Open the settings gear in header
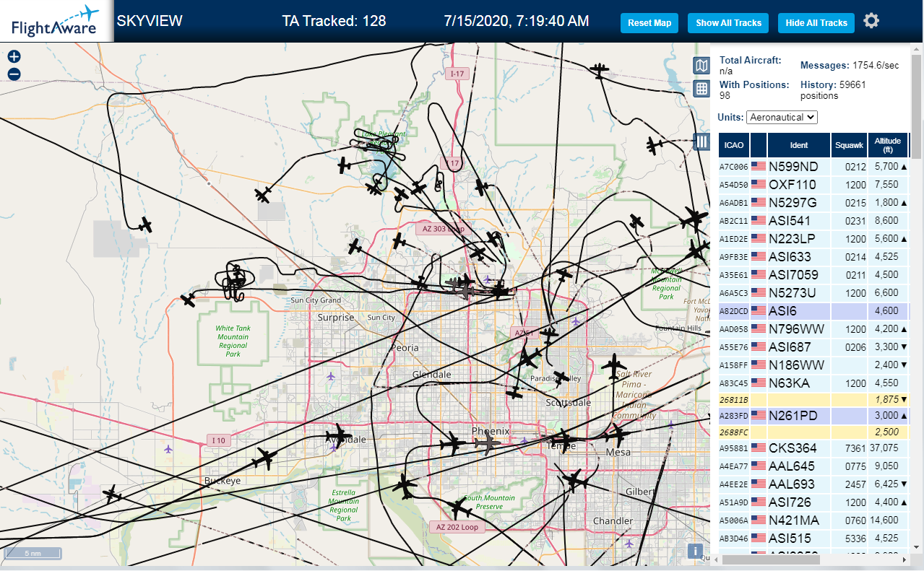Image resolution: width=924 pixels, height=571 pixels. coord(871,21)
